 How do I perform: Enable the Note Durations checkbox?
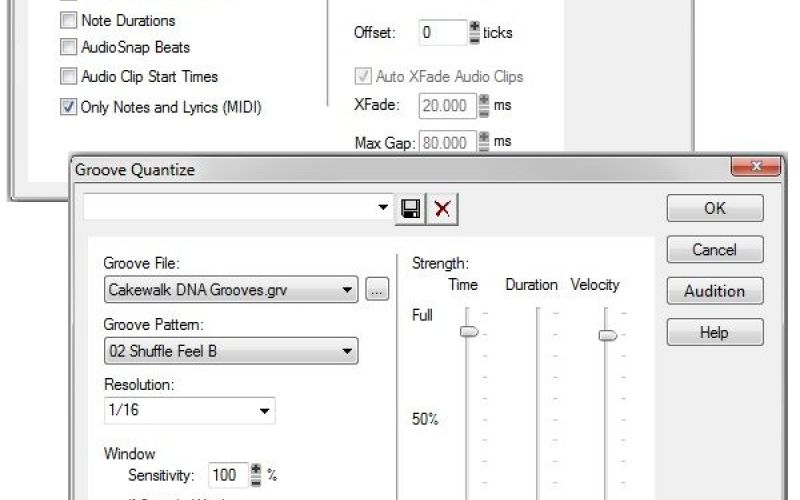[x=69, y=20]
